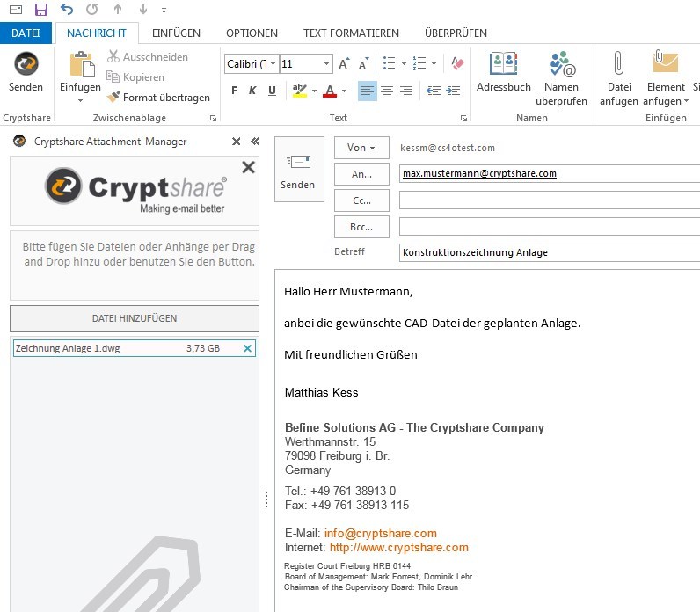Align text left
700x612 pixels.
368,91
